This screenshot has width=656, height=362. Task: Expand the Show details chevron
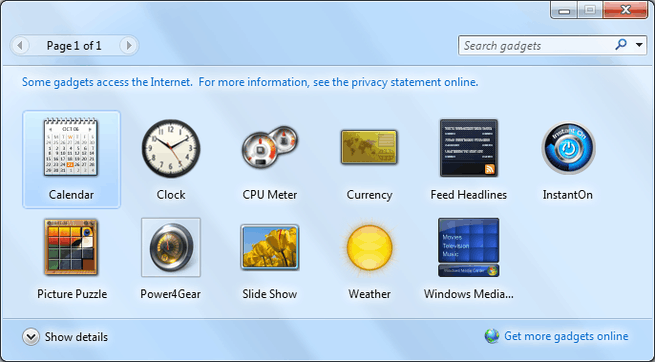31,337
